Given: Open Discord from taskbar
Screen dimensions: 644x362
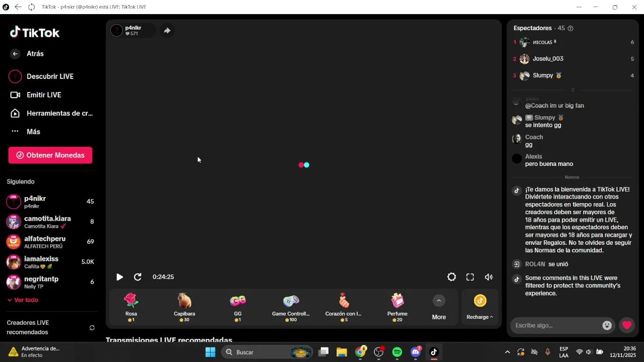Looking at the screenshot, I should point(416,352).
